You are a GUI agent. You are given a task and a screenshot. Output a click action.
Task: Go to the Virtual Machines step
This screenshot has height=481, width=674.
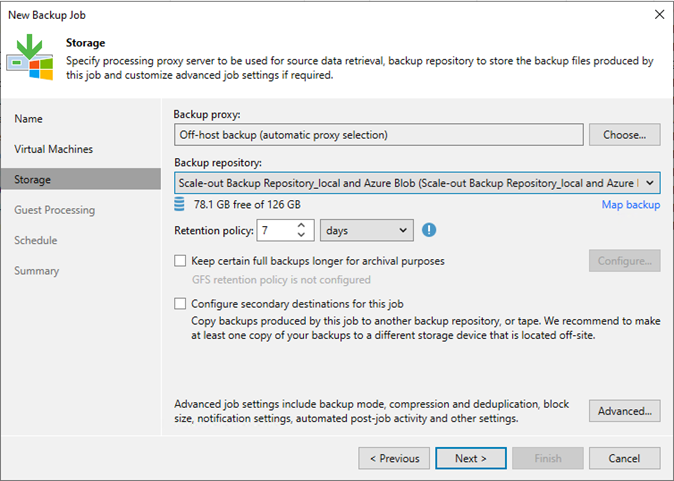coord(53,149)
